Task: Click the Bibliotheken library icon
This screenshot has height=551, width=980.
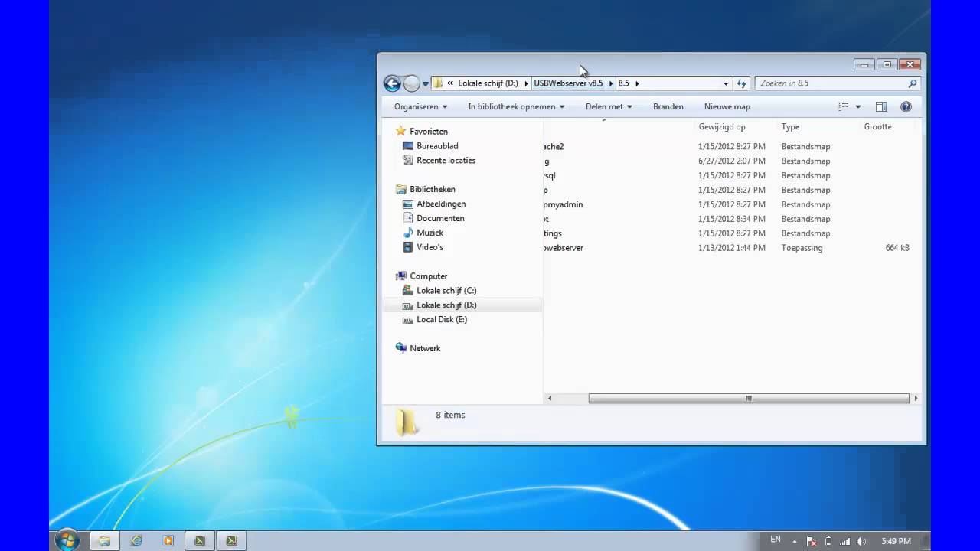Action: pos(400,189)
